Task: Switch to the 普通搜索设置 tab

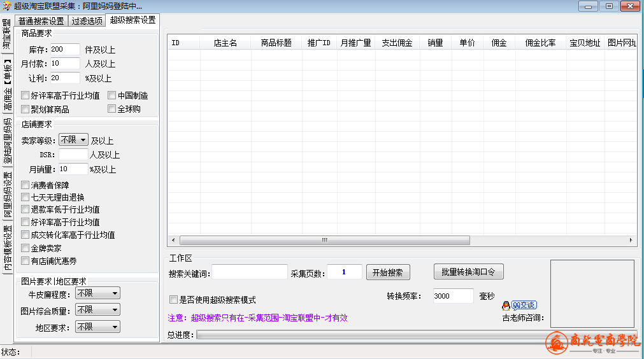Action: [x=41, y=20]
